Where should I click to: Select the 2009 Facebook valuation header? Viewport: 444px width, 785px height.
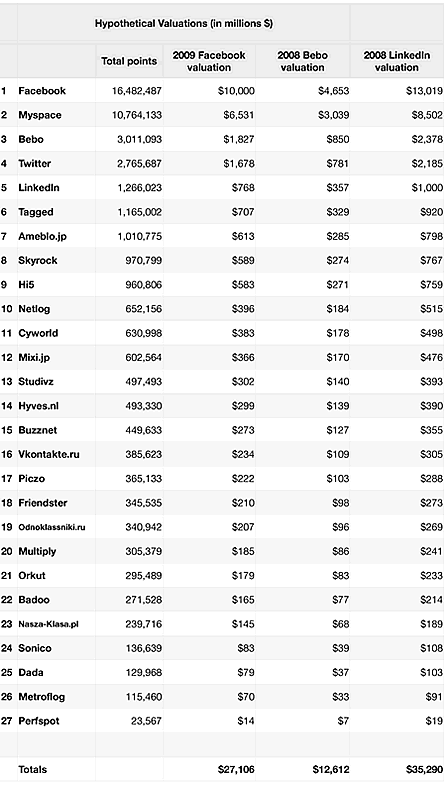209,61
